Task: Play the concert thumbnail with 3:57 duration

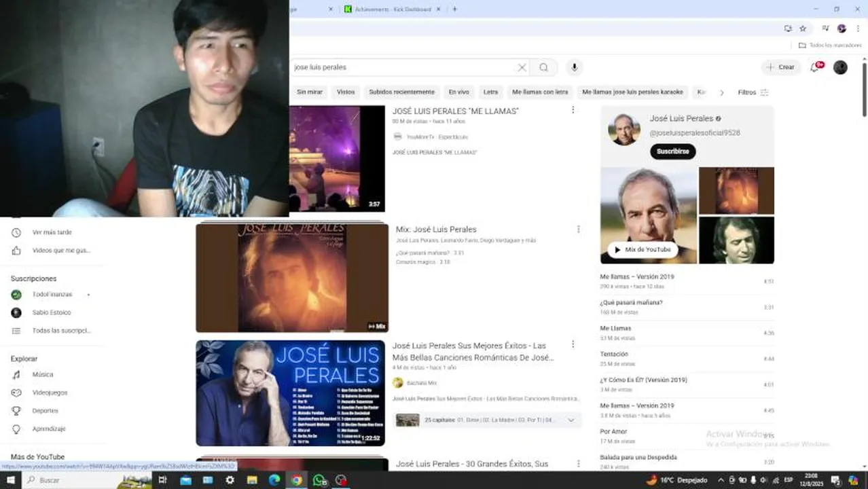Action: point(337,158)
